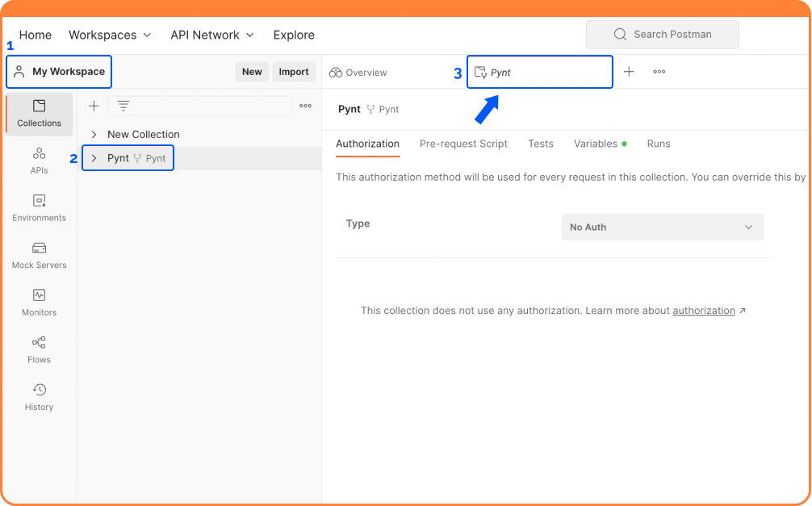Open the History sidebar panel
Screen dimensions: 812x506
pos(39,397)
